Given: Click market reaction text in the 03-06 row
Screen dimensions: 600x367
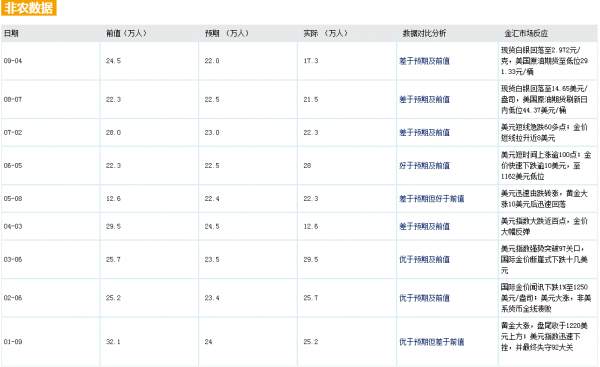Looking at the screenshot, I should 545,259.
